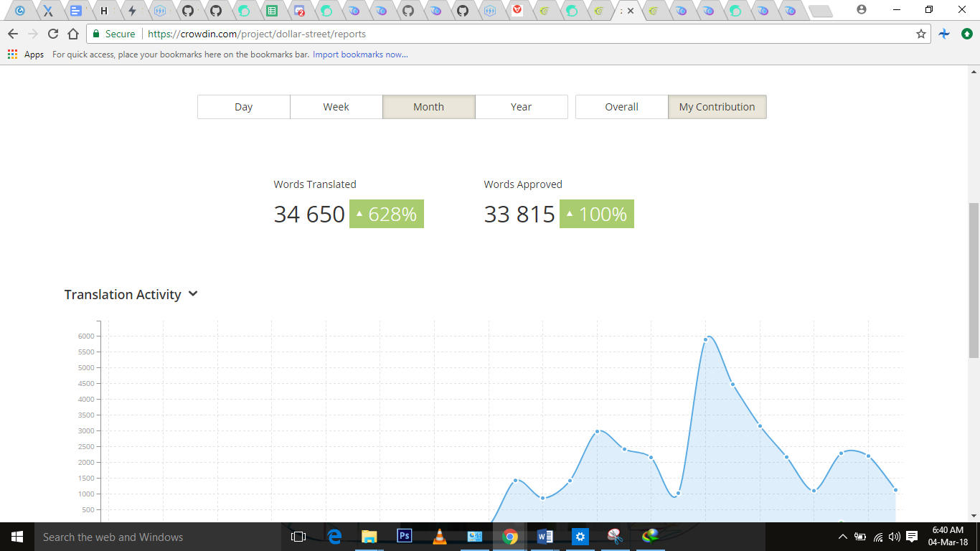
Task: Click the 1500 y-axis label
Action: coord(86,479)
